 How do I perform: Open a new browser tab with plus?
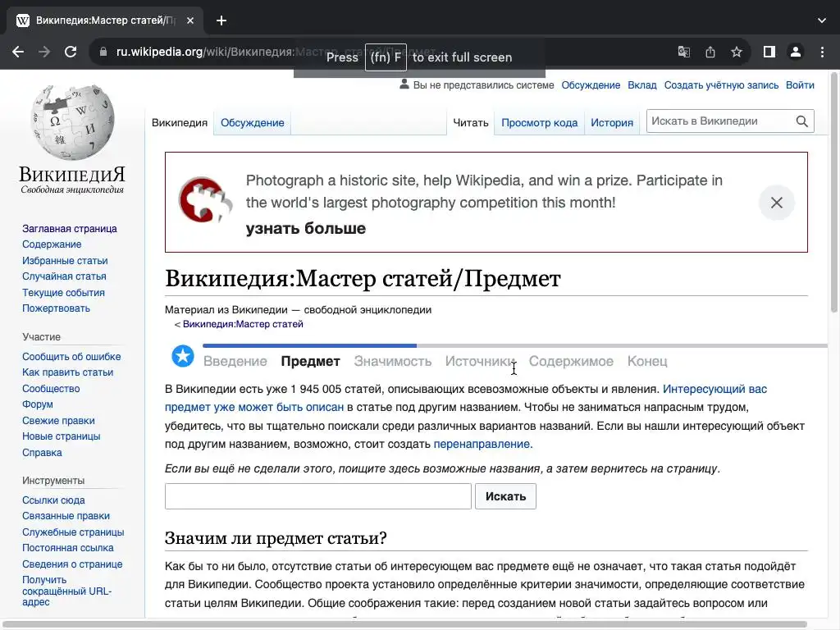(x=221, y=21)
